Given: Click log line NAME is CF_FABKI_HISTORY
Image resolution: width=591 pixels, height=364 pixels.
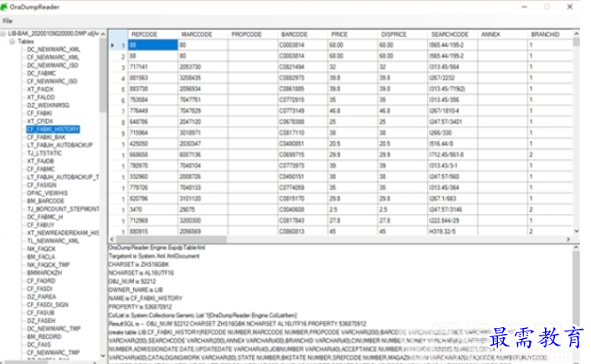Looking at the screenshot, I should click(x=146, y=299).
